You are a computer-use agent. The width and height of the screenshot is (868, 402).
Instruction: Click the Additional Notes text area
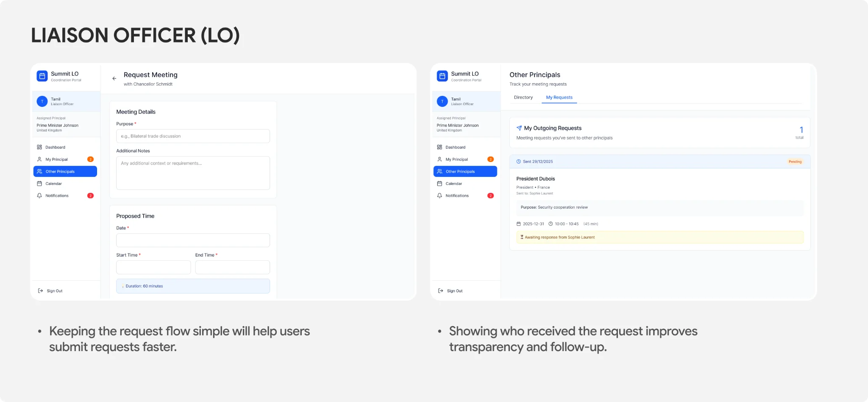pyautogui.click(x=193, y=173)
